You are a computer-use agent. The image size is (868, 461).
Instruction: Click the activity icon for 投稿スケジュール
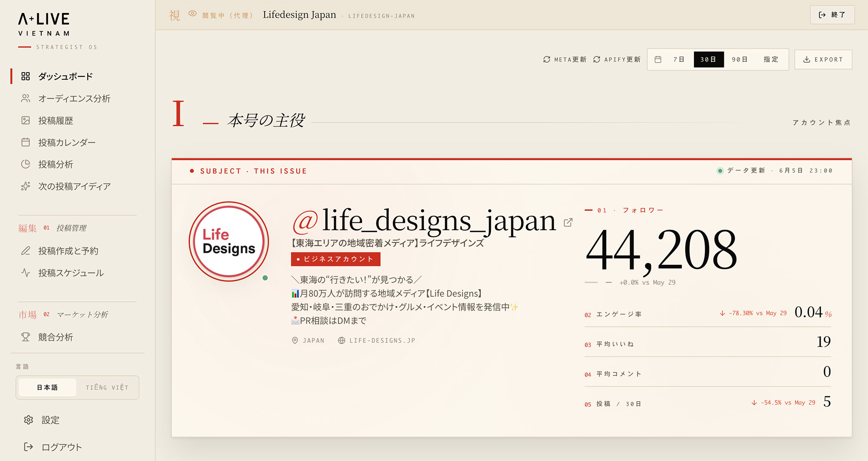(x=26, y=273)
